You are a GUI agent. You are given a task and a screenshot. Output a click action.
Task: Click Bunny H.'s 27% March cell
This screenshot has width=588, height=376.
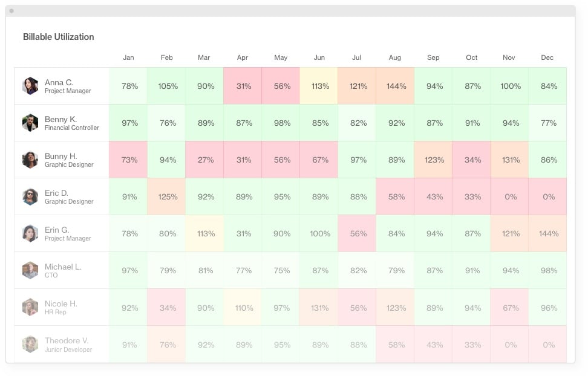204,160
